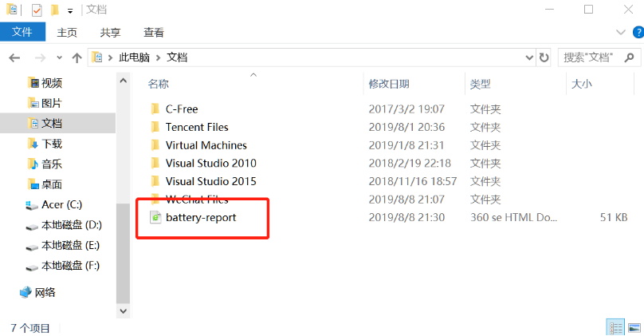The image size is (644, 336).
Task: Refresh the current folder view
Action: pos(544,57)
